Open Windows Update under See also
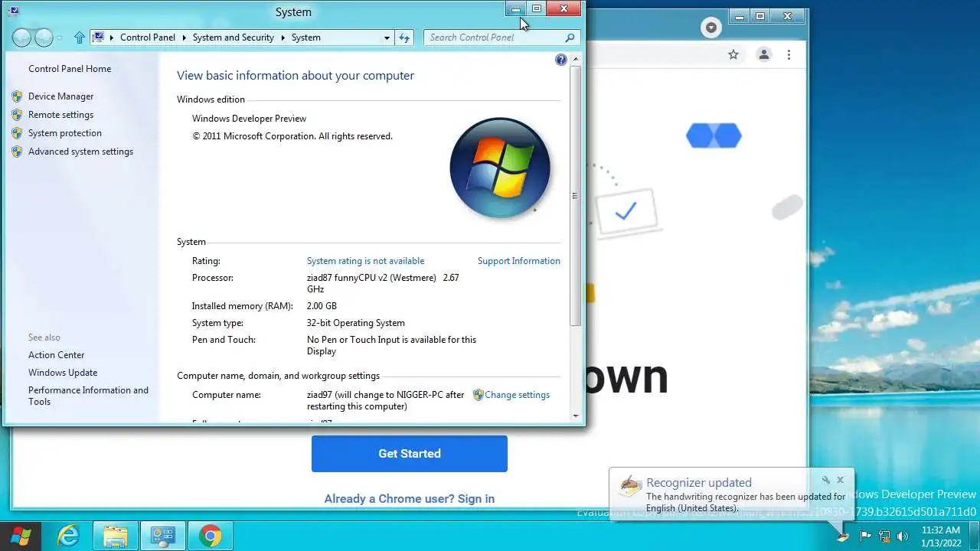 [63, 373]
